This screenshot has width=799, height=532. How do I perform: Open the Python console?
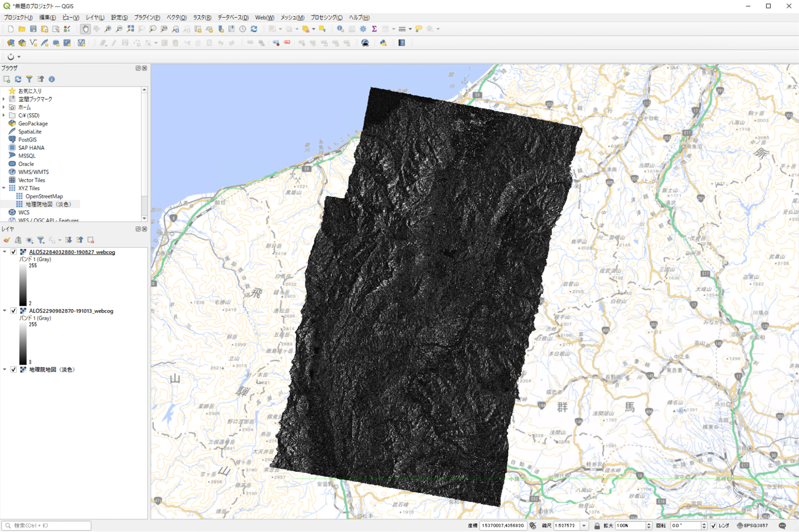pos(383,43)
